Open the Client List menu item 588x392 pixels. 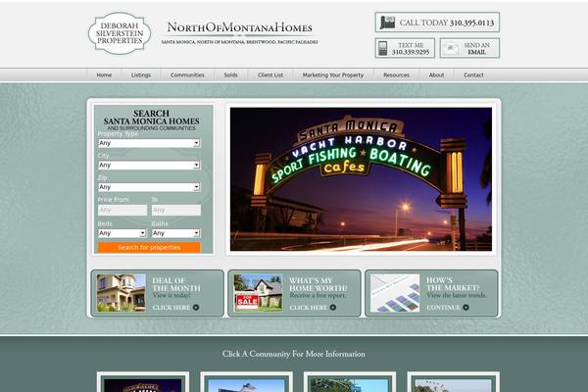click(270, 75)
